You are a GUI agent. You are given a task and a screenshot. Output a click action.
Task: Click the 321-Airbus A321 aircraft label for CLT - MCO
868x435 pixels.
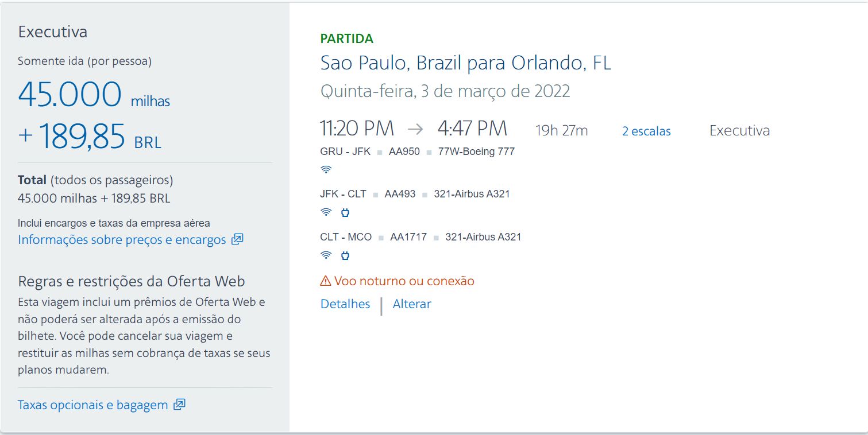point(483,237)
